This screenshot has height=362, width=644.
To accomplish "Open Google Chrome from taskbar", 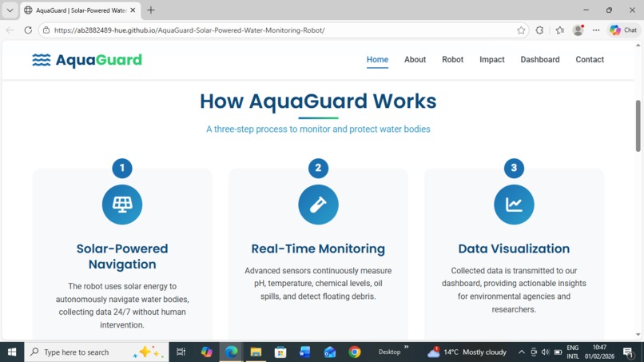I will (355, 352).
